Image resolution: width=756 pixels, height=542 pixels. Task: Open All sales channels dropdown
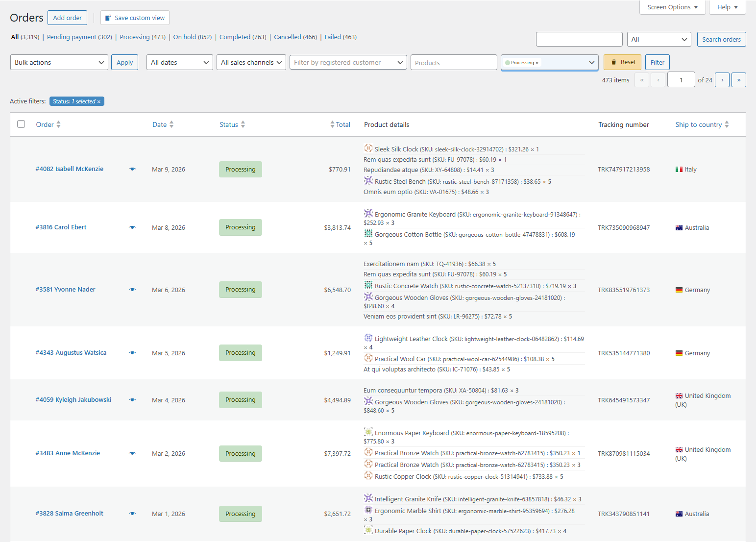pyautogui.click(x=251, y=62)
